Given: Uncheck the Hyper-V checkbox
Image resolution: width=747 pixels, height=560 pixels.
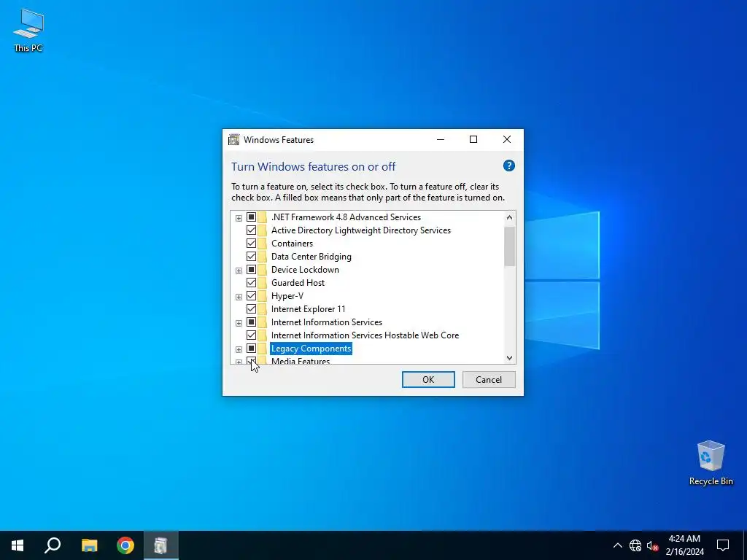Looking at the screenshot, I should click(251, 296).
